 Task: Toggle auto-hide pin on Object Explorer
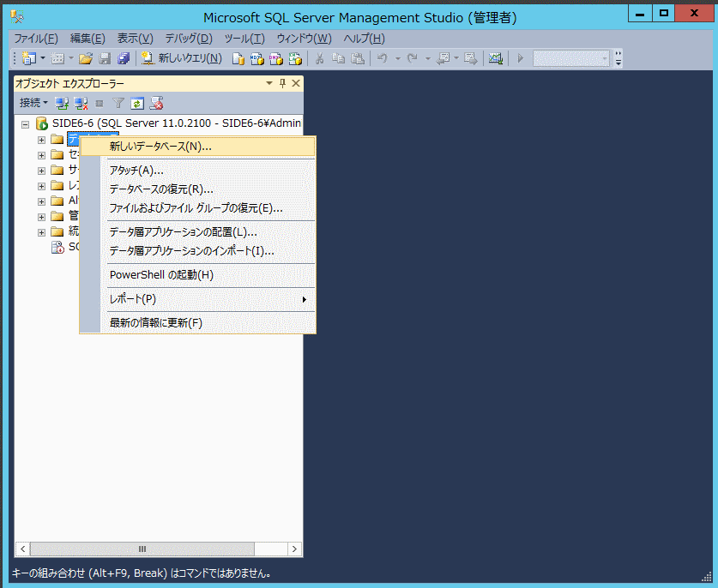pos(282,83)
